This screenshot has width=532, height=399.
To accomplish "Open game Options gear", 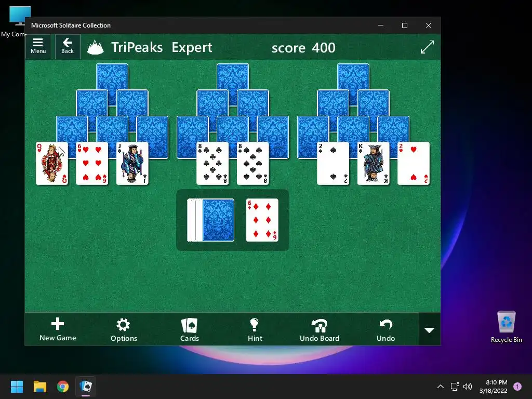I will coord(124,329).
